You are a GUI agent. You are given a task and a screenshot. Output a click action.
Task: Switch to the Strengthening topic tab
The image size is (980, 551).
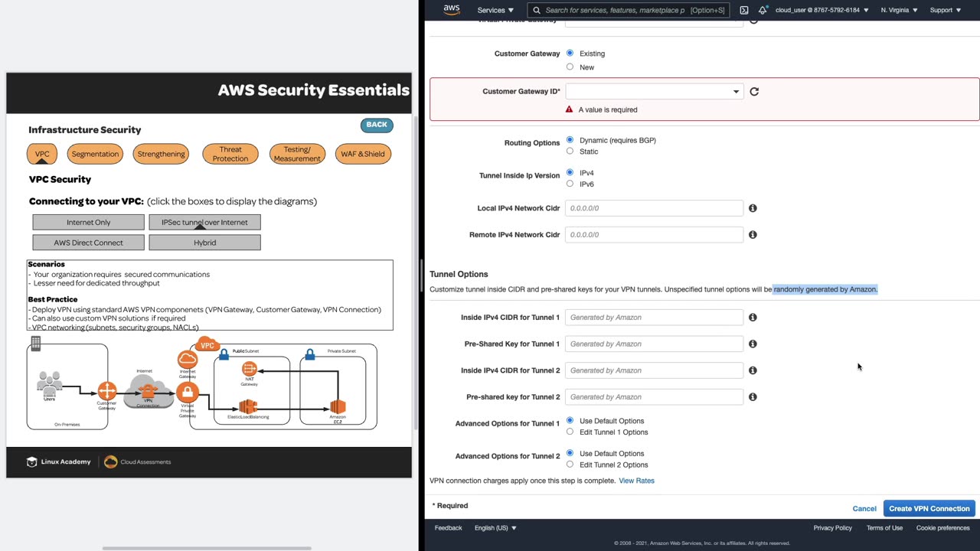pyautogui.click(x=161, y=154)
